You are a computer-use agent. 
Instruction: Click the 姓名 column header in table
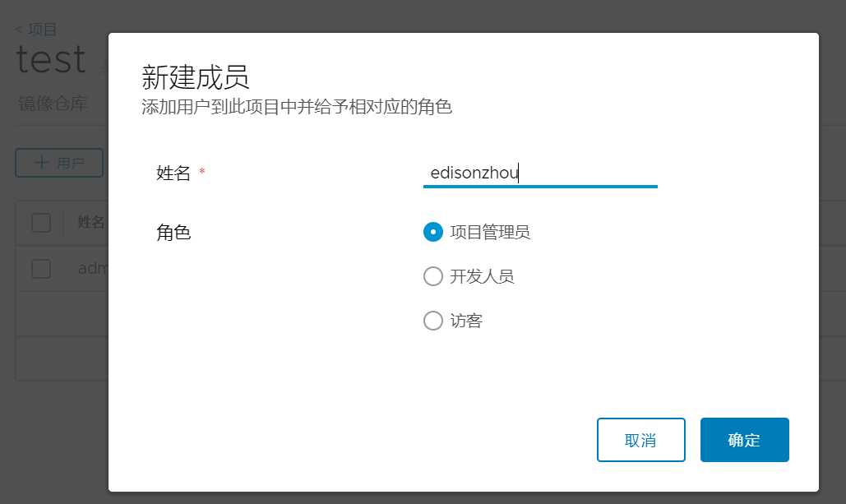91,222
